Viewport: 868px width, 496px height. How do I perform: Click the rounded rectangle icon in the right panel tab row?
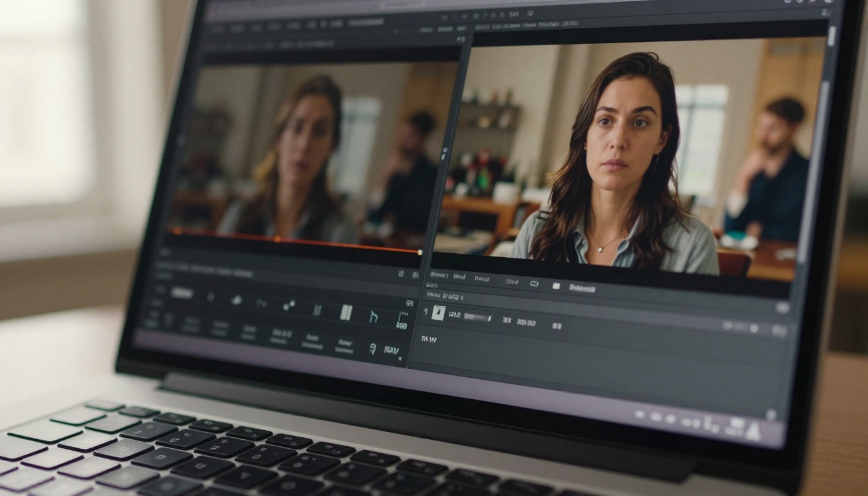tap(534, 284)
